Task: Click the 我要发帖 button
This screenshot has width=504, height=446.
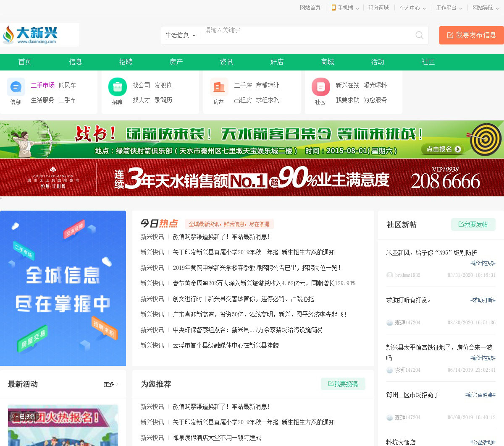Action: (x=473, y=224)
